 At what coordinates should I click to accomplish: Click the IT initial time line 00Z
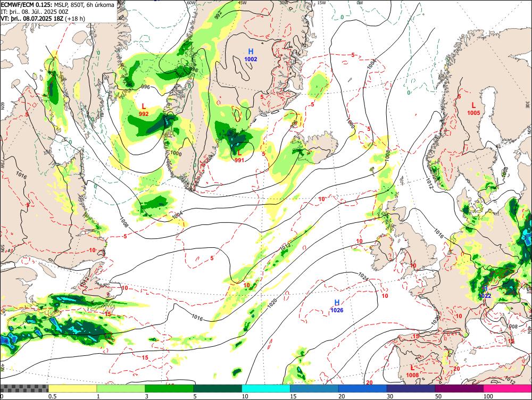34,12
